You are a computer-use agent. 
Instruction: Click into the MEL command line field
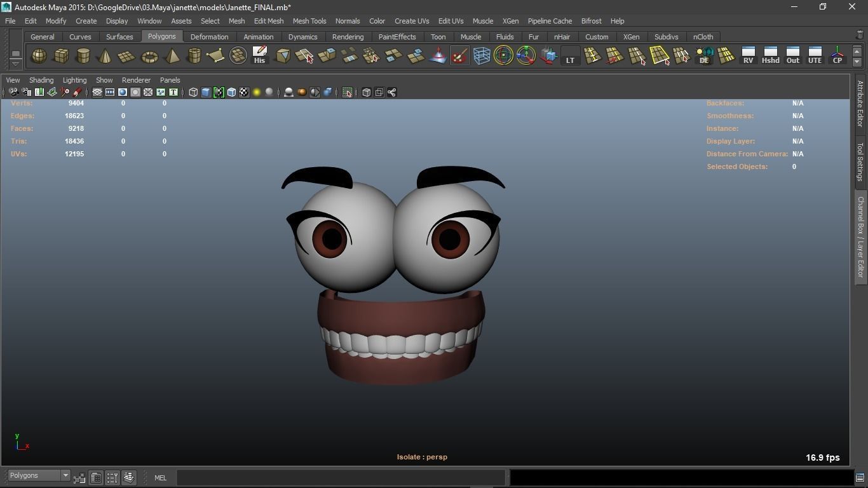341,477
